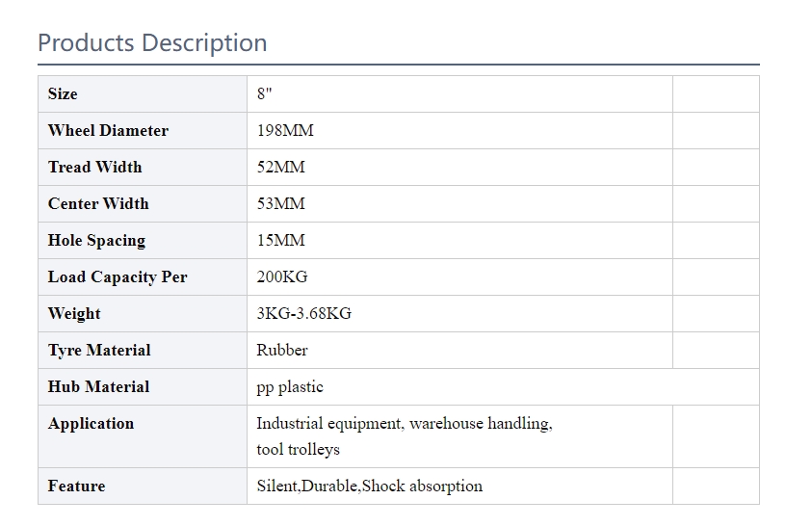Click the Rubber material value

(x=282, y=351)
